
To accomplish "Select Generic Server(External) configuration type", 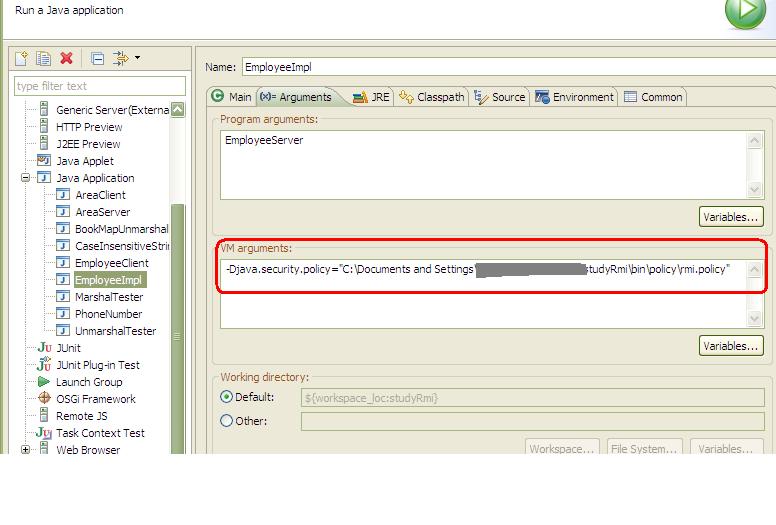I will point(112,110).
